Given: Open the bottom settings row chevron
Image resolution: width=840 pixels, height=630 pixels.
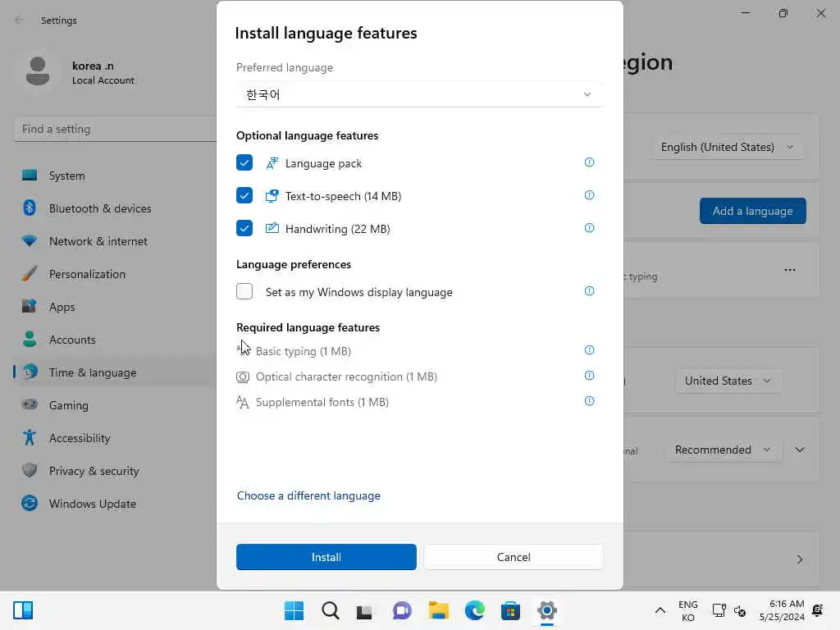Looking at the screenshot, I should [x=799, y=559].
